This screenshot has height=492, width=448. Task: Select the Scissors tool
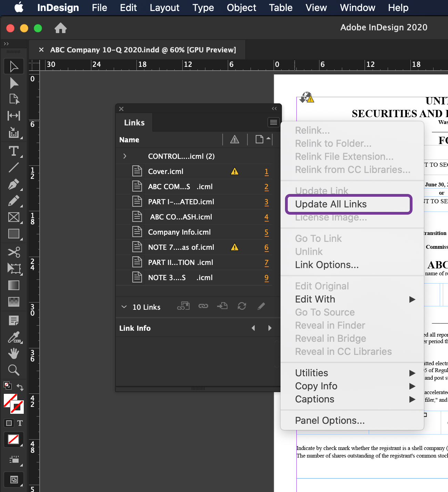coord(14,252)
